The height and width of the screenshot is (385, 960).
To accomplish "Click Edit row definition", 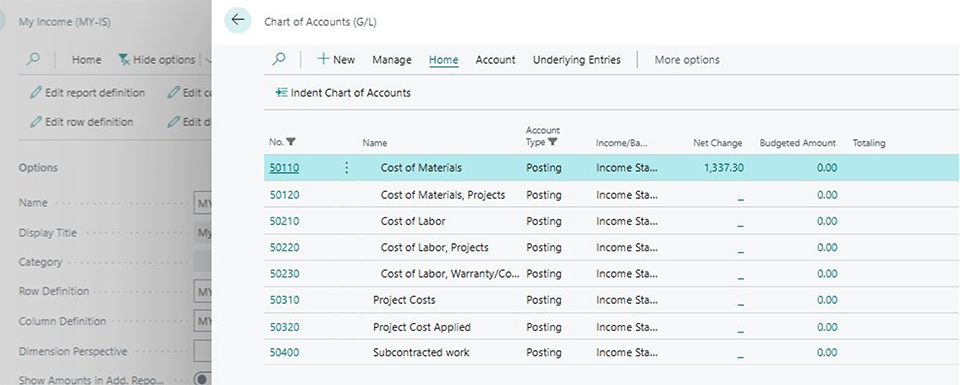I will 82,122.
